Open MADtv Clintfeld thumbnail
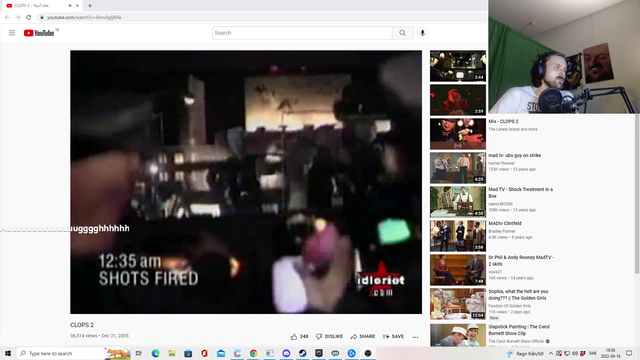Viewport: 640px width, 360px height. (x=458, y=236)
